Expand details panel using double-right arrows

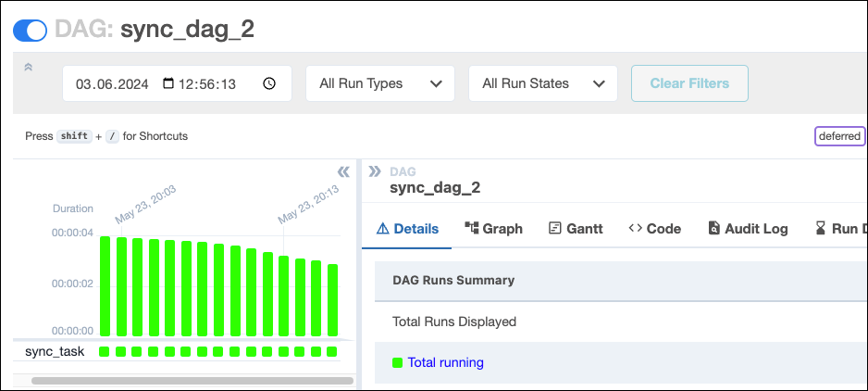click(x=375, y=171)
